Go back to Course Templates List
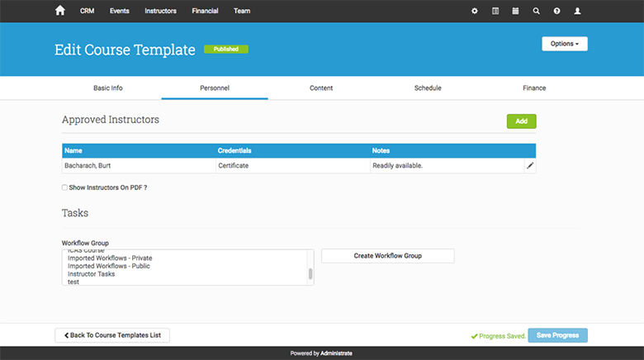 tap(112, 335)
